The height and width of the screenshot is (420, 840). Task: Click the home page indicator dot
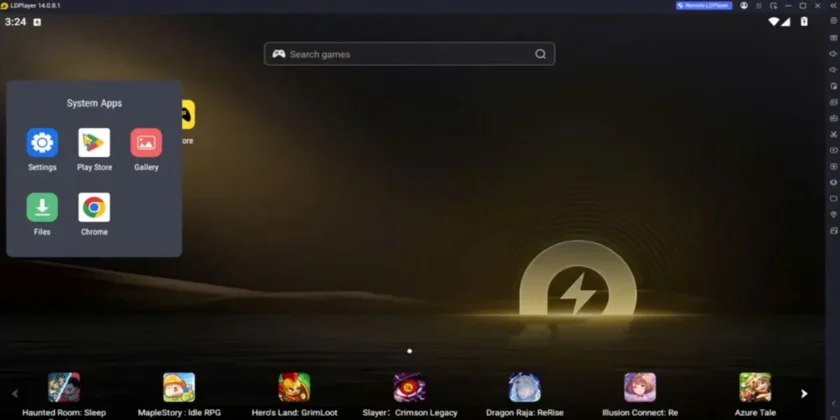[x=410, y=351]
